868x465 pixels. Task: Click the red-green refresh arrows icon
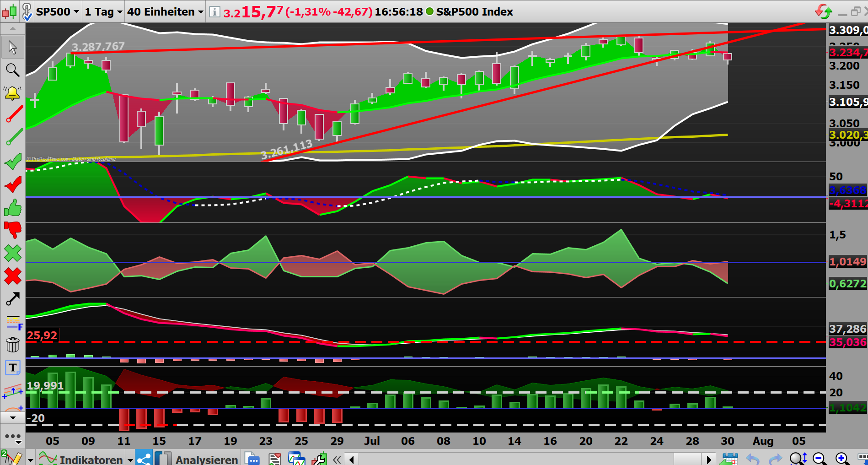click(x=824, y=11)
